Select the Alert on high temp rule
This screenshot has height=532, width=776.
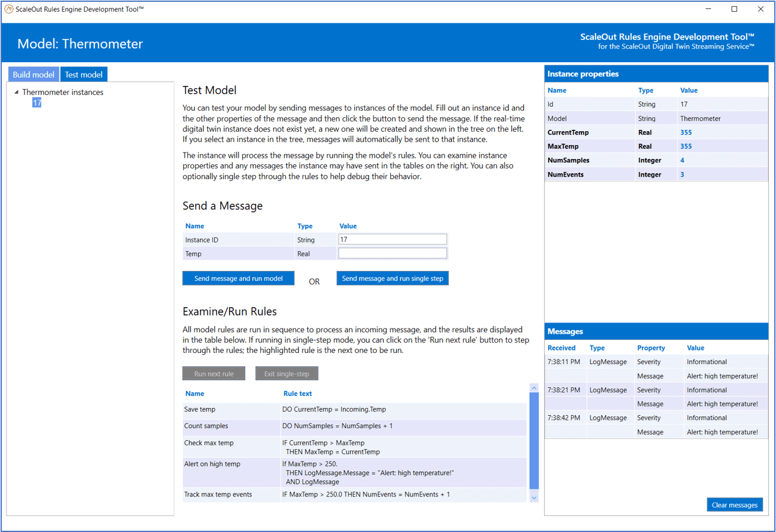354,473
